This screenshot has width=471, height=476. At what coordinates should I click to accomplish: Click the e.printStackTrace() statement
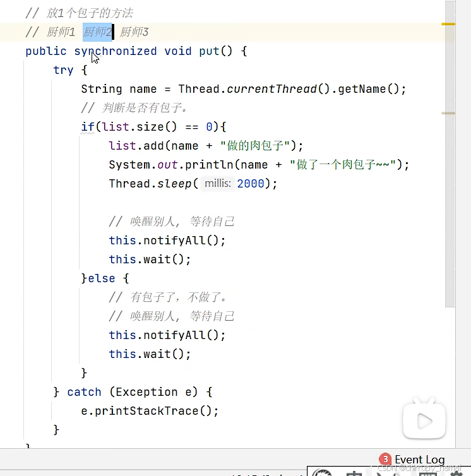(x=150, y=411)
